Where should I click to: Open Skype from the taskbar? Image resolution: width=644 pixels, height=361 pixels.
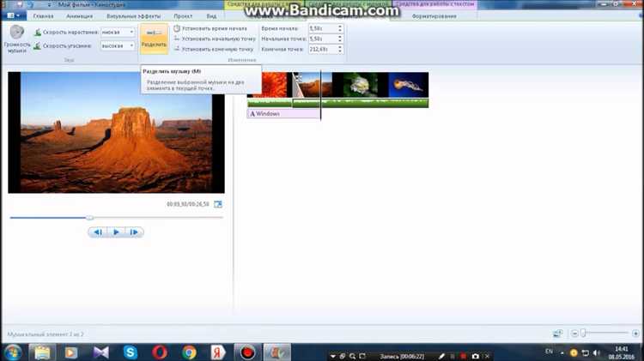[131, 352]
